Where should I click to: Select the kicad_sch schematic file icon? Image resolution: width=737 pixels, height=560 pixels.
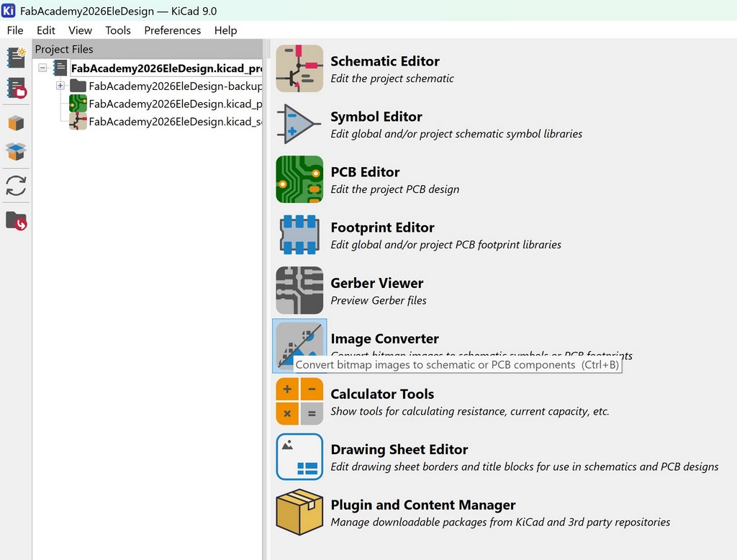click(x=78, y=121)
